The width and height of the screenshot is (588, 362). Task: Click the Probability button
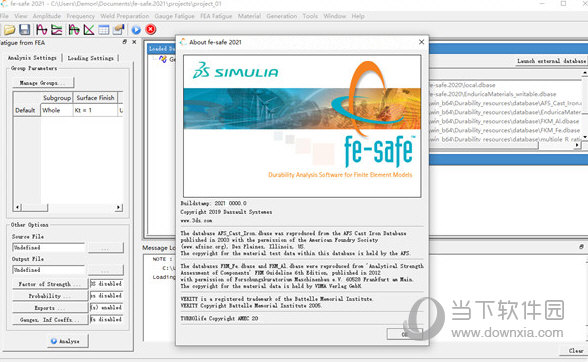[x=50, y=296]
